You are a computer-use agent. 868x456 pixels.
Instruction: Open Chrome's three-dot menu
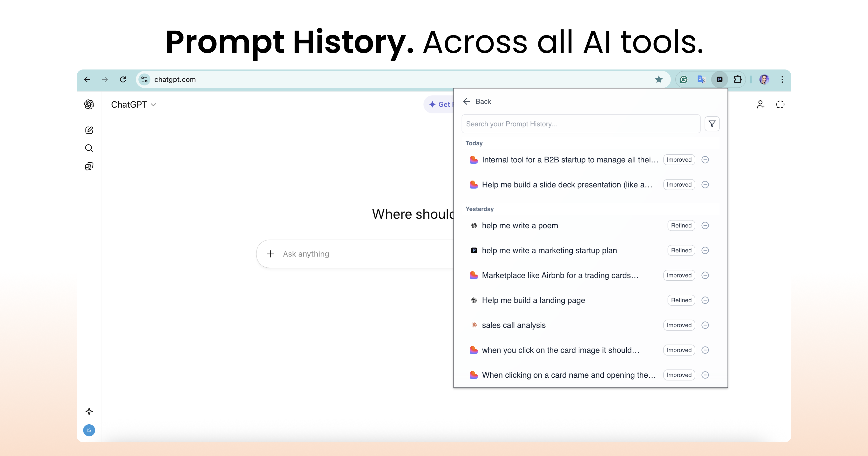[x=782, y=79]
